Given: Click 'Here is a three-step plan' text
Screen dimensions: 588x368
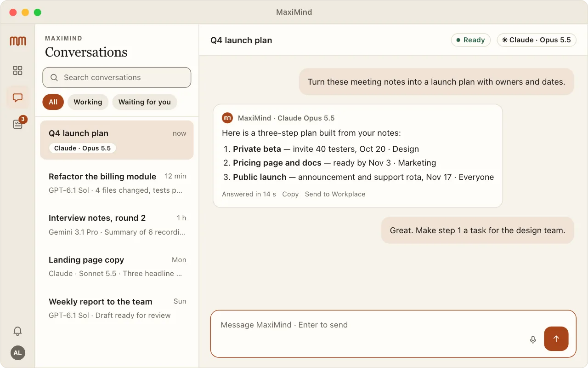Looking at the screenshot, I should (311, 133).
